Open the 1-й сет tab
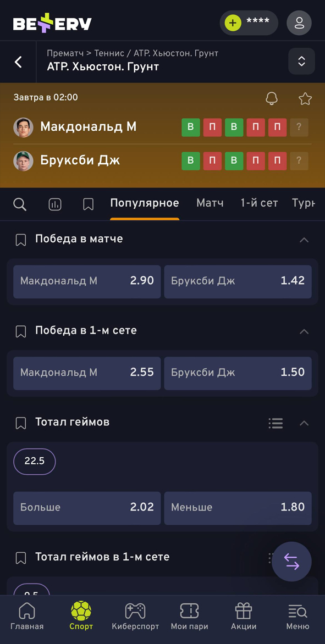The width and height of the screenshot is (325, 644). pos(259,203)
